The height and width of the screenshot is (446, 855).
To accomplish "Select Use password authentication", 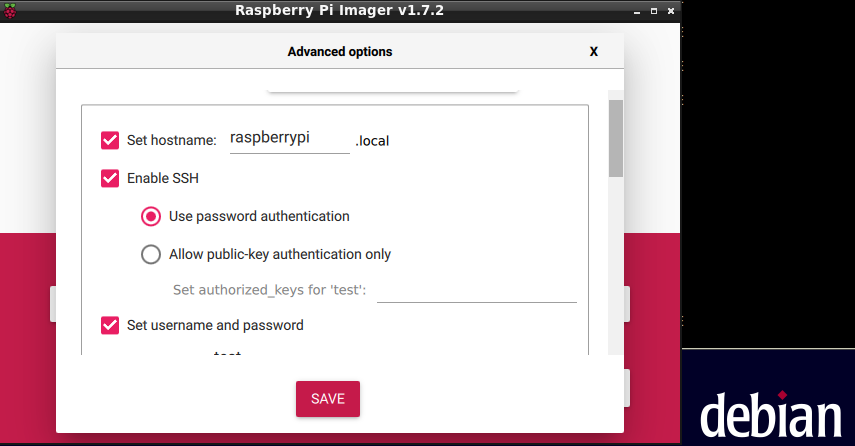I will [151, 216].
